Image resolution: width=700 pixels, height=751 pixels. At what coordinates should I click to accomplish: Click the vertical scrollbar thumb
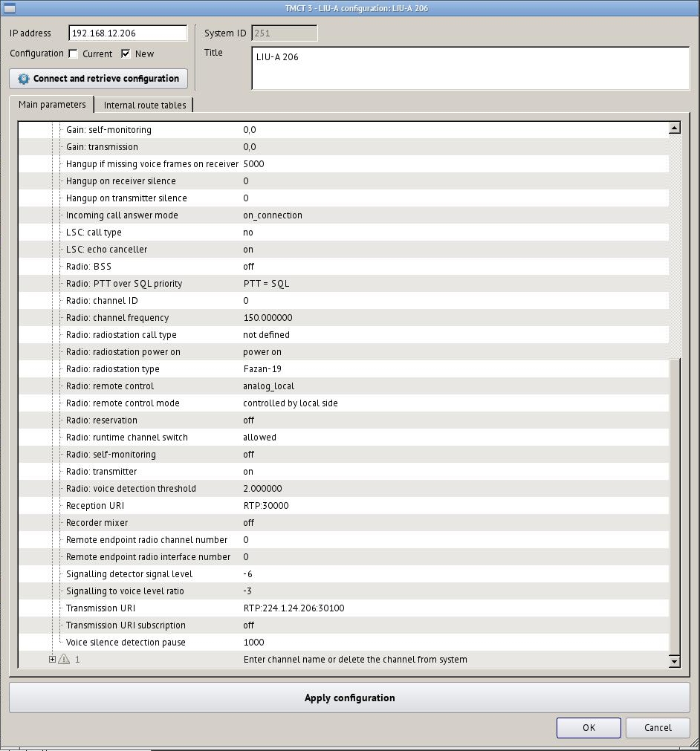point(675,507)
